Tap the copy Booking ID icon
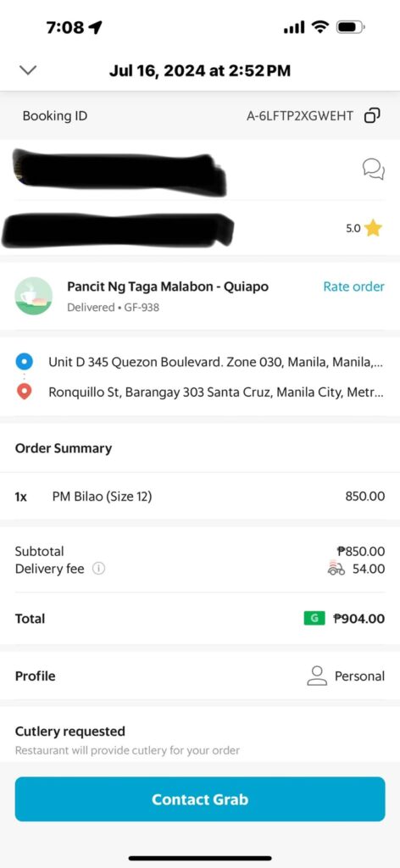Image resolution: width=400 pixels, height=868 pixels. click(372, 115)
